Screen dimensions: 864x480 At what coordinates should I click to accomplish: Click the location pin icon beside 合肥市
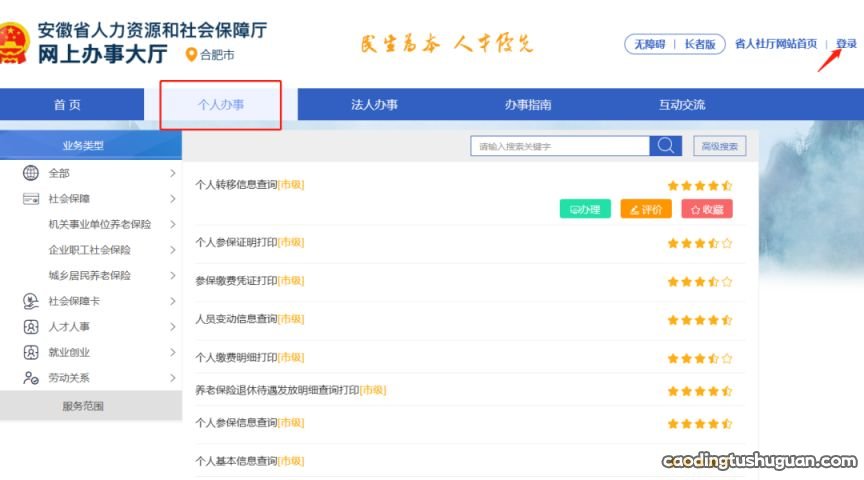pos(191,55)
